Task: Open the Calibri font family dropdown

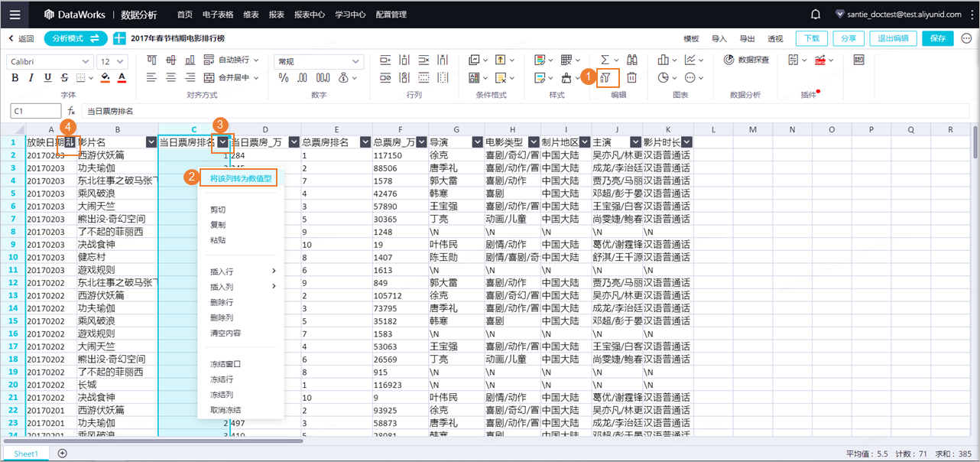Action: coord(50,61)
